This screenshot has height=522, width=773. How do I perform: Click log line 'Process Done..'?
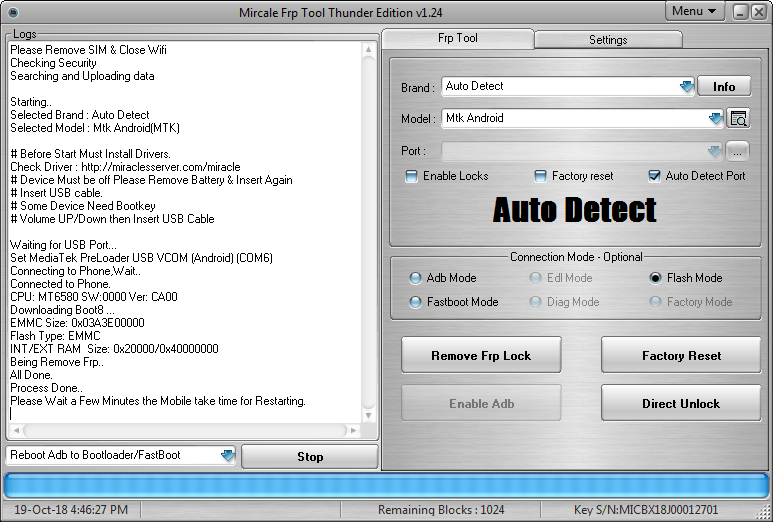pos(46,388)
